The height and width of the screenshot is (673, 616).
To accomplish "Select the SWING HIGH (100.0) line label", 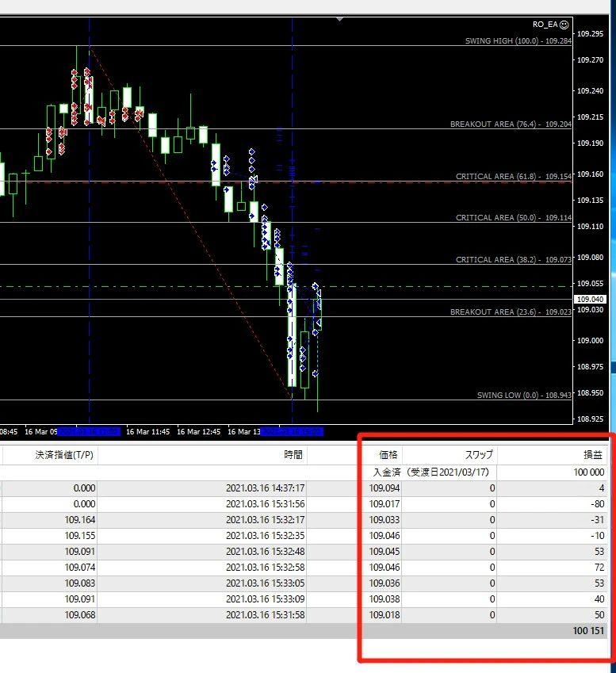I will [x=518, y=40].
